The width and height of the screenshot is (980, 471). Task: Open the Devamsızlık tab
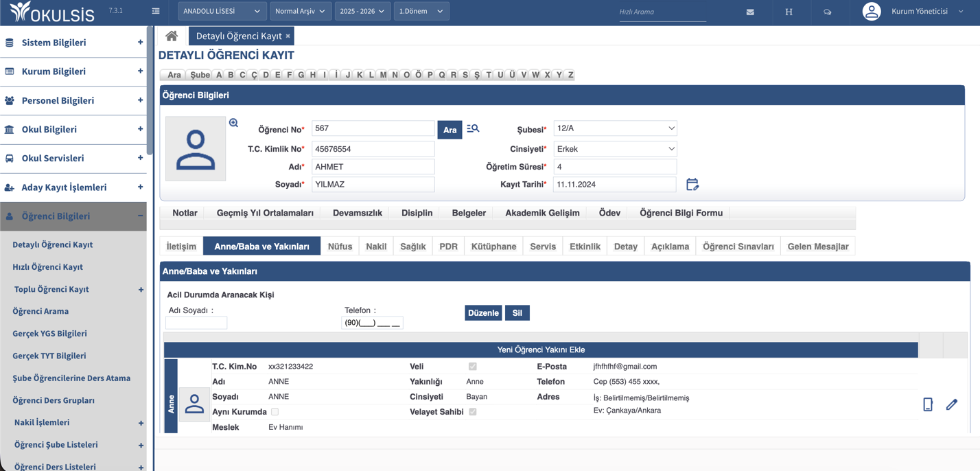pyautogui.click(x=357, y=213)
